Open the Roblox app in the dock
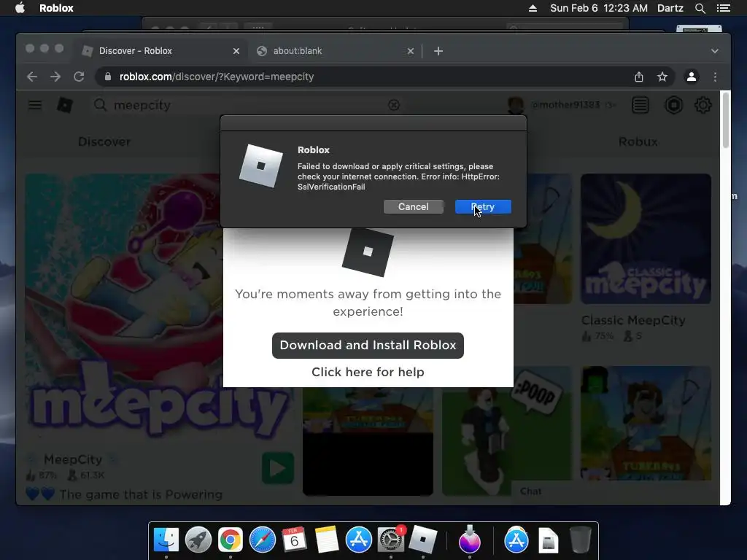 click(x=422, y=540)
